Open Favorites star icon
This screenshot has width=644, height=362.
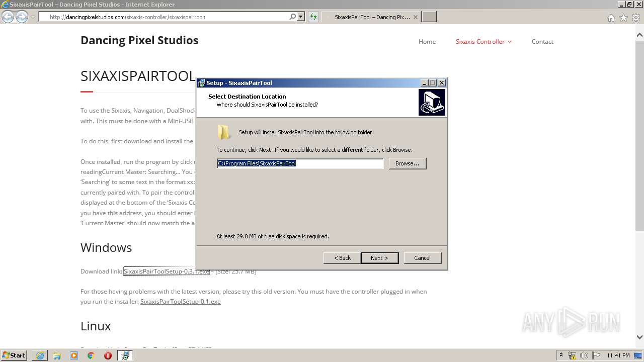pos(623,18)
